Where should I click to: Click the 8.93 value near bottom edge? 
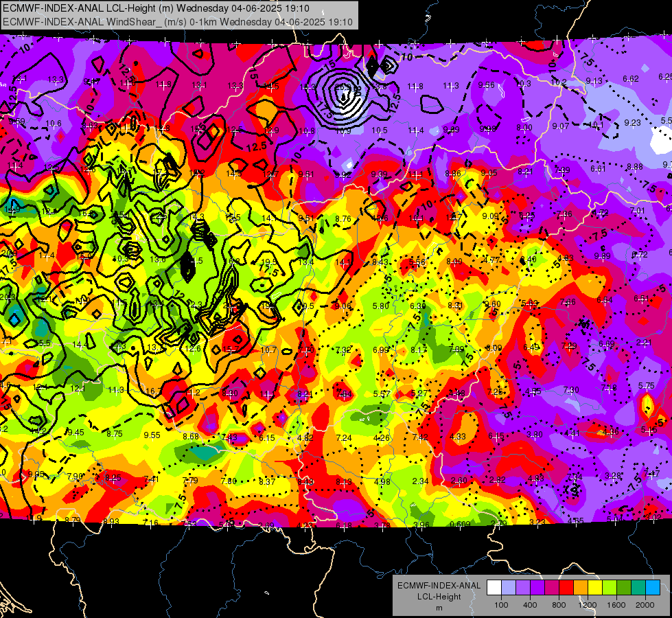pos(111,521)
